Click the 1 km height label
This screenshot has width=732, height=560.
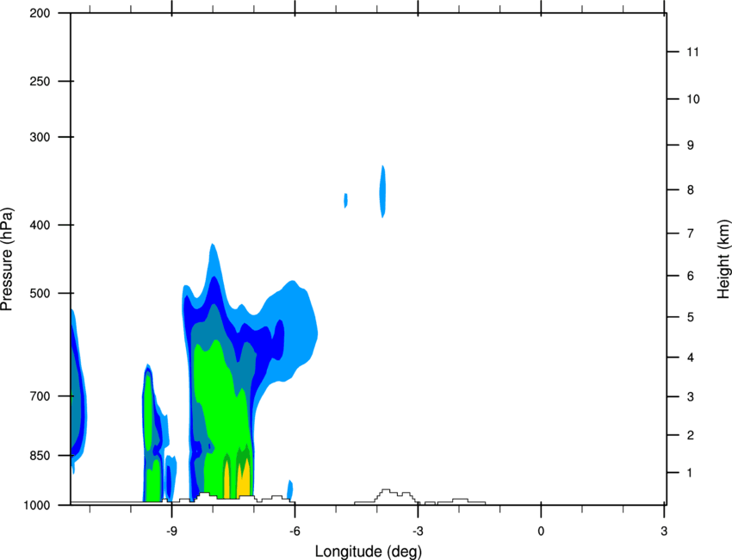click(x=690, y=473)
